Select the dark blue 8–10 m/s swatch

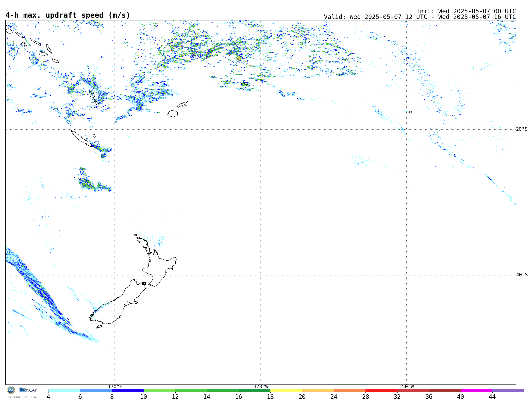(x=128, y=390)
